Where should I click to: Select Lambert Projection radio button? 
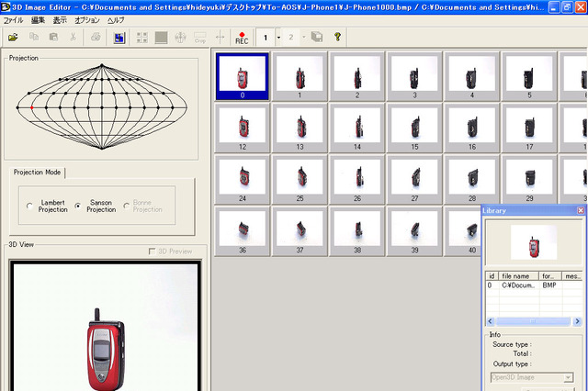pos(30,206)
